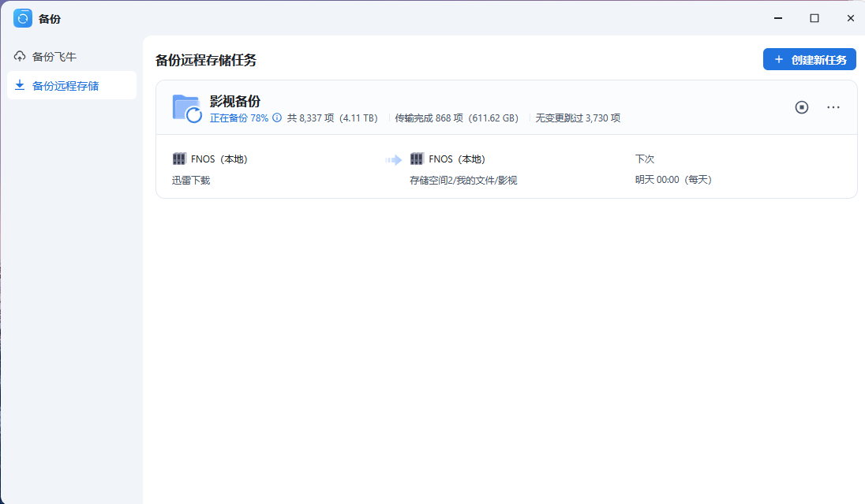
Task: Open the 备份飞牛 sidebar section
Action: (x=72, y=56)
